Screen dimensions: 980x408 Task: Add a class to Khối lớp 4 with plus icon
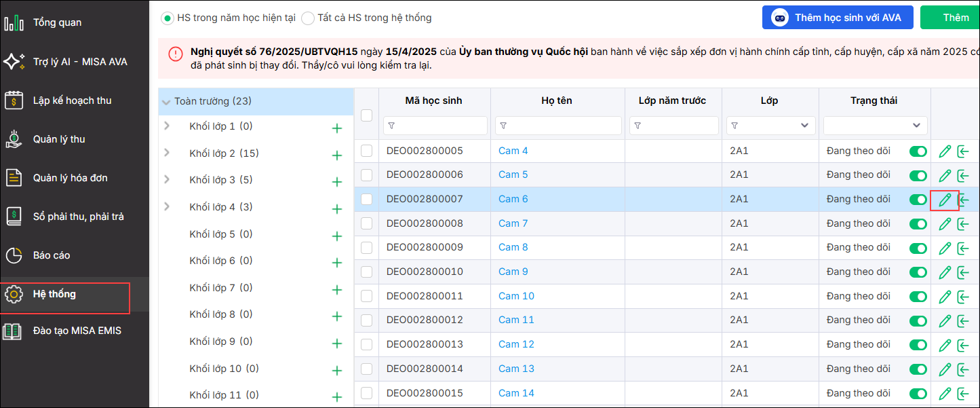tap(336, 209)
